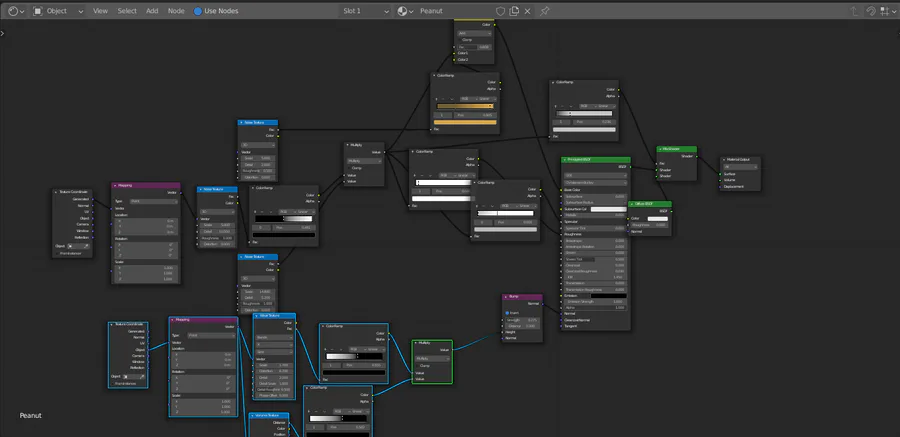Duplicate the material with the new-copy icon
900x437 pixels.
click(514, 11)
